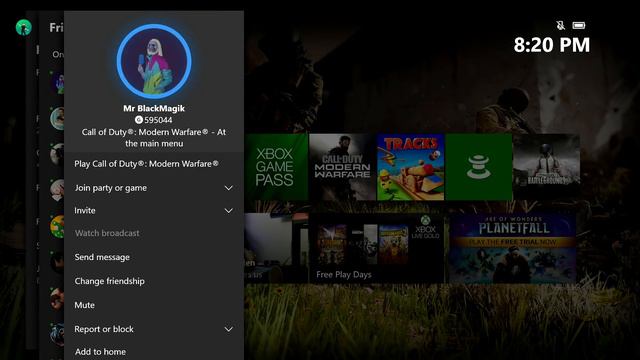
Task: Click the Xbox Live Gold logo
Action: (425, 228)
